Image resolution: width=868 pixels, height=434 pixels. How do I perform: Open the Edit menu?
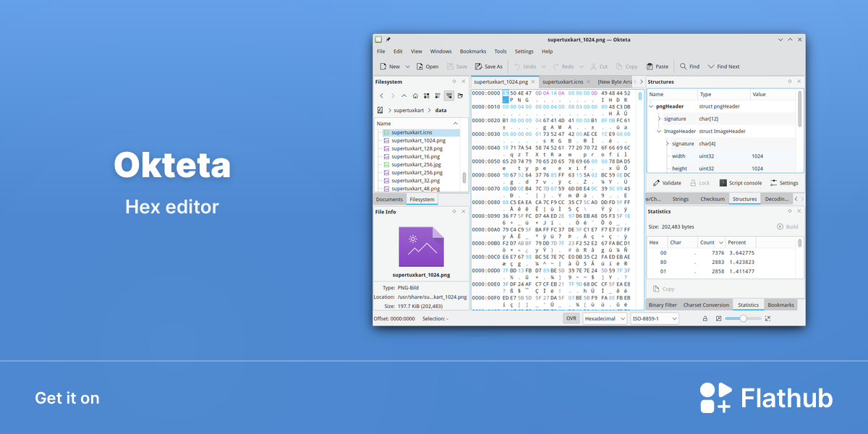pyautogui.click(x=398, y=51)
